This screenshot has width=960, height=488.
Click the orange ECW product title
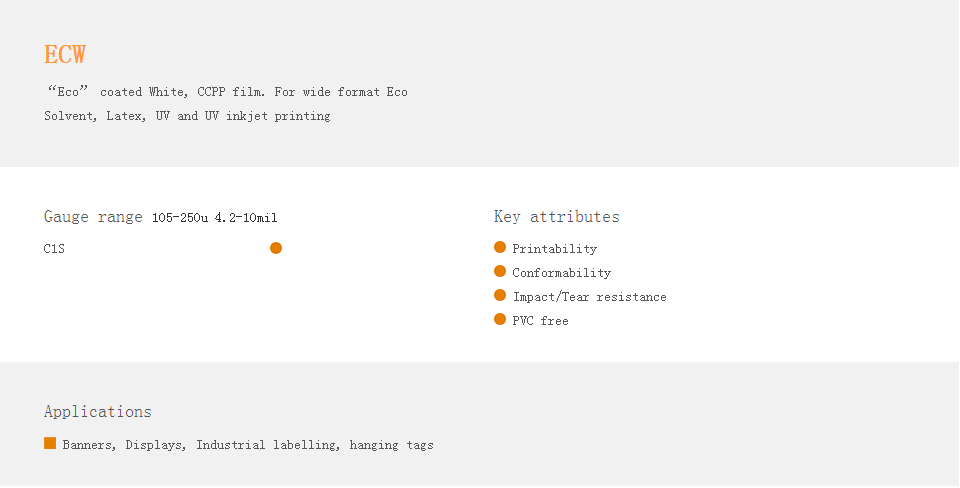point(65,55)
